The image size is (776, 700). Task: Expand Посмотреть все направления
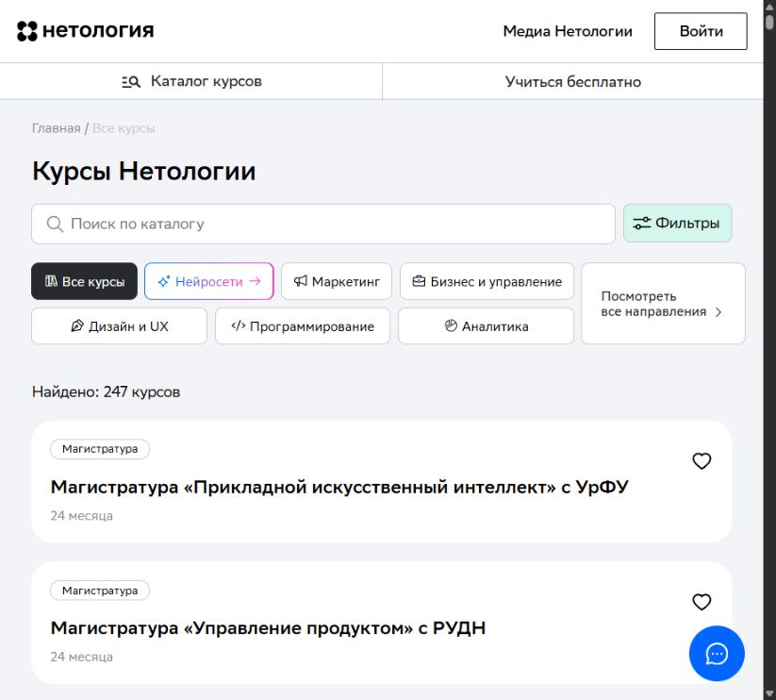pyautogui.click(x=663, y=304)
